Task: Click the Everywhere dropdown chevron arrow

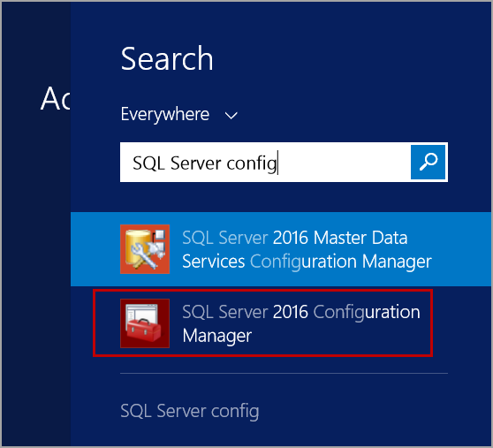Action: tap(231, 116)
